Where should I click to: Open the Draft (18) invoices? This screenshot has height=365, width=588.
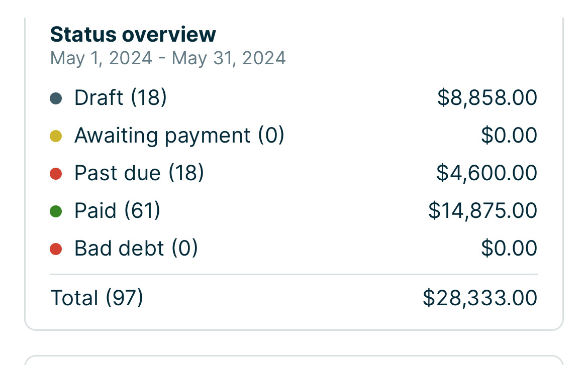click(293, 98)
